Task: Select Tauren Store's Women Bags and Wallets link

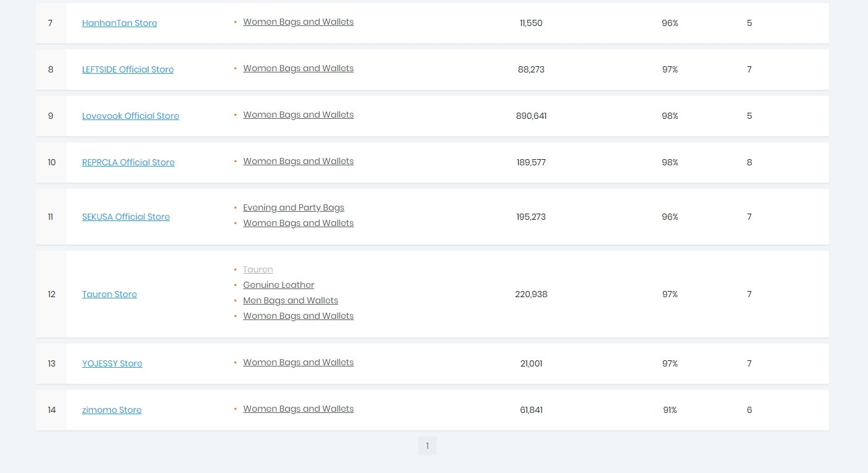Action: click(298, 316)
